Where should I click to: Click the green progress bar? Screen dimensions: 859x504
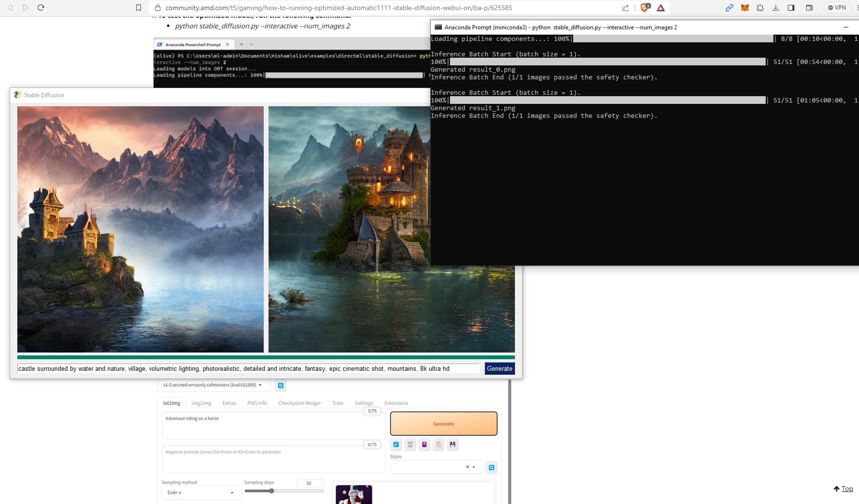pos(266,357)
